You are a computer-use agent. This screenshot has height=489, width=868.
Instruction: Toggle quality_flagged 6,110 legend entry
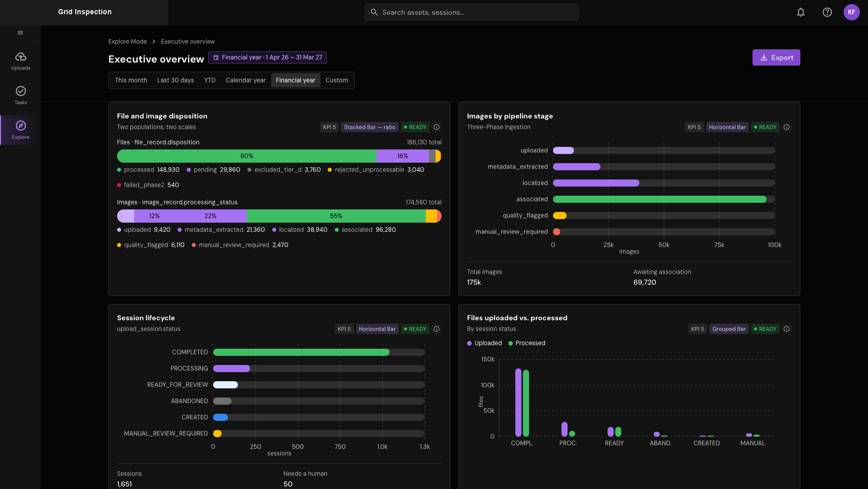[151, 245]
